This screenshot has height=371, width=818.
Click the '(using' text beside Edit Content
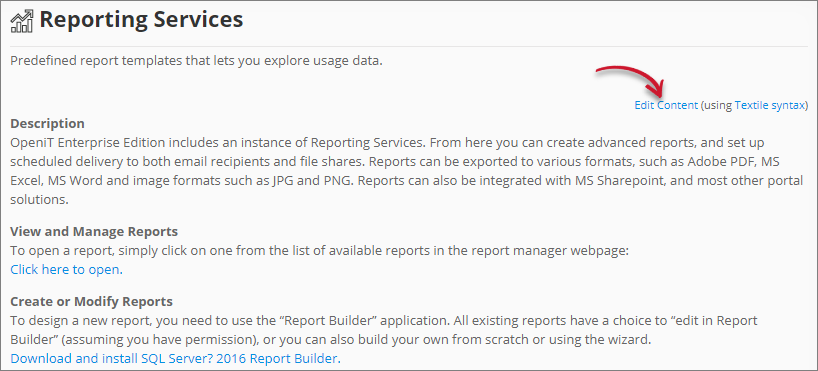click(x=716, y=105)
